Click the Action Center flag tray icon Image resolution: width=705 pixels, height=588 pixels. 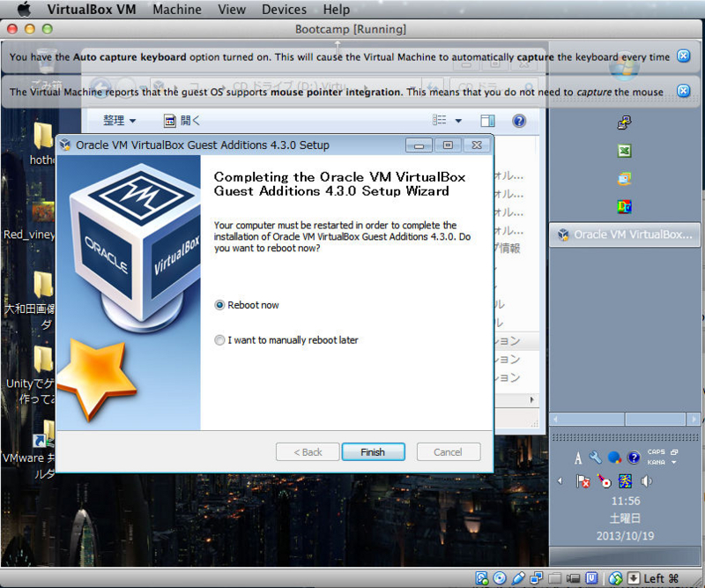click(583, 481)
